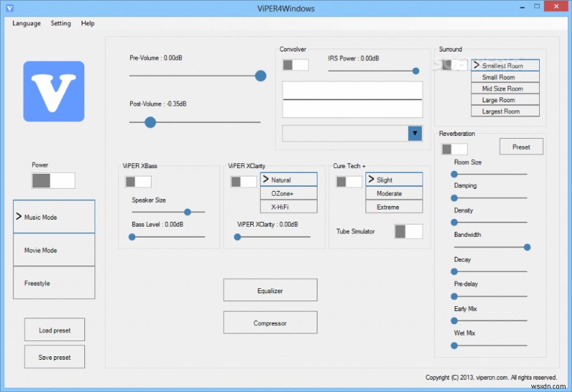Viewport: 572px width, 392px height.
Task: Minimize the ViPER4Windows window
Action: click(523, 6)
